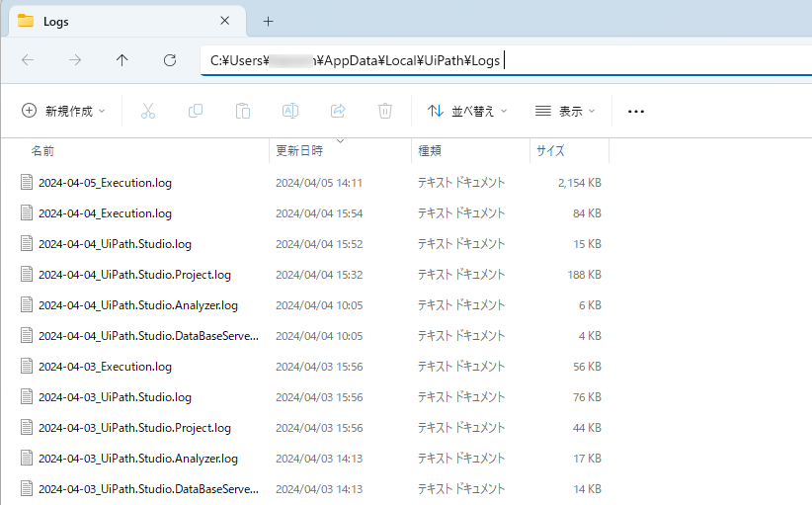
Task: Sort files by 更新日時 column
Action: pos(299,151)
